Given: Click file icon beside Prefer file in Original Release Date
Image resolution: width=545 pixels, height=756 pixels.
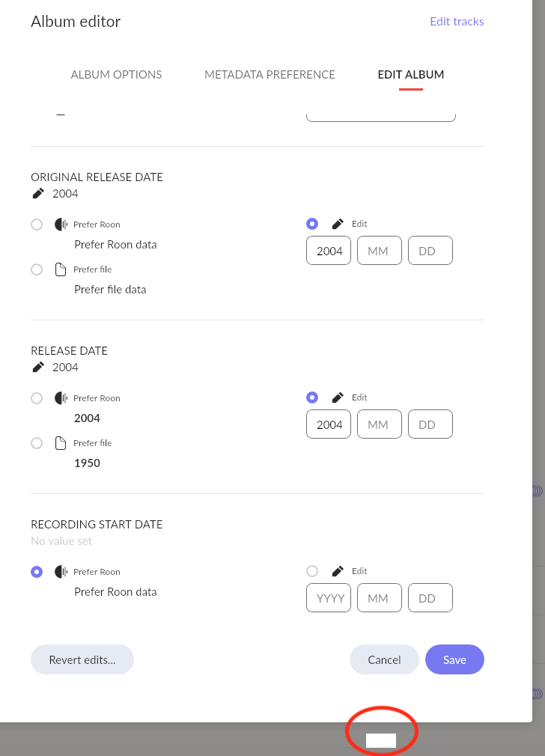Looking at the screenshot, I should pos(61,269).
